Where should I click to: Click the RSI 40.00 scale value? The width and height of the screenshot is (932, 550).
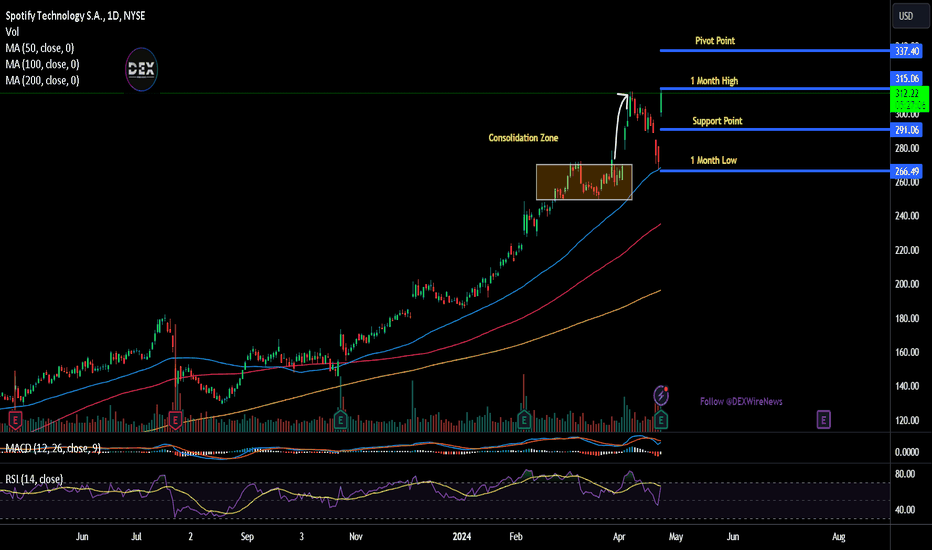click(x=905, y=510)
